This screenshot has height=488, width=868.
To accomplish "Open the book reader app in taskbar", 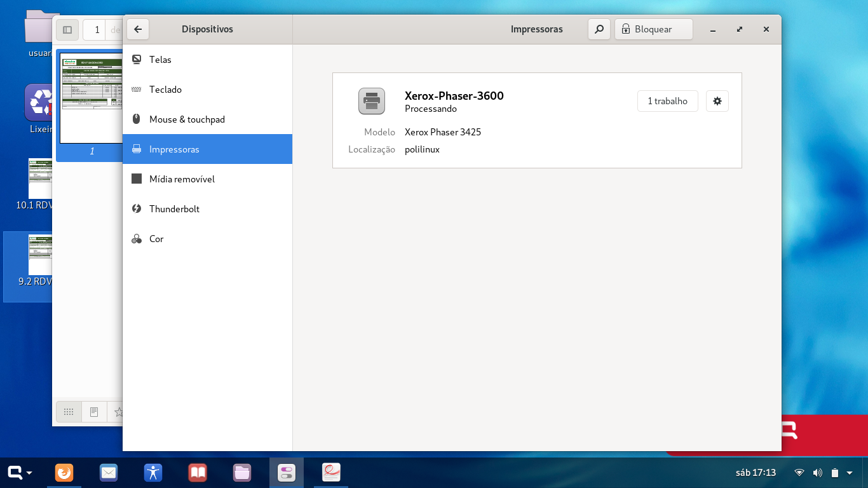I will [198, 473].
